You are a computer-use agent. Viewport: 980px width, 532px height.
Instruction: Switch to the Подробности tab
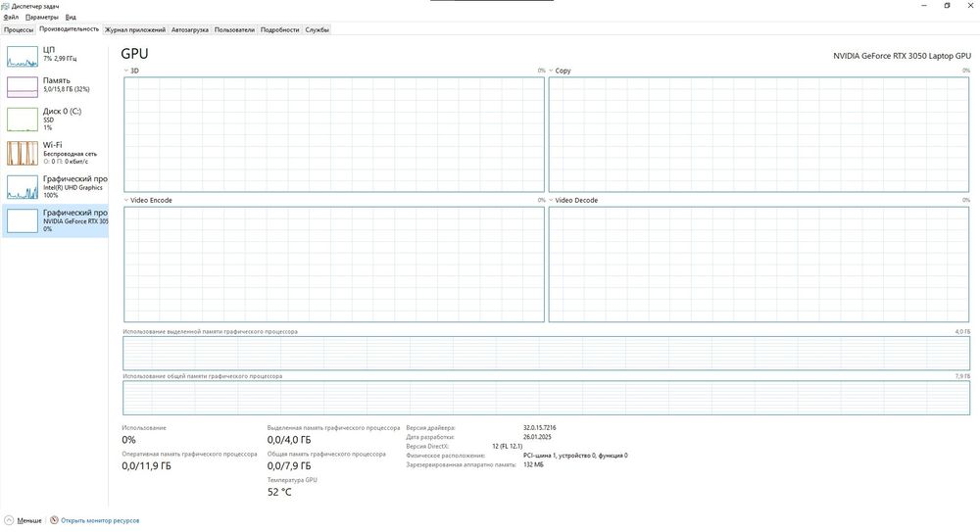coord(279,29)
